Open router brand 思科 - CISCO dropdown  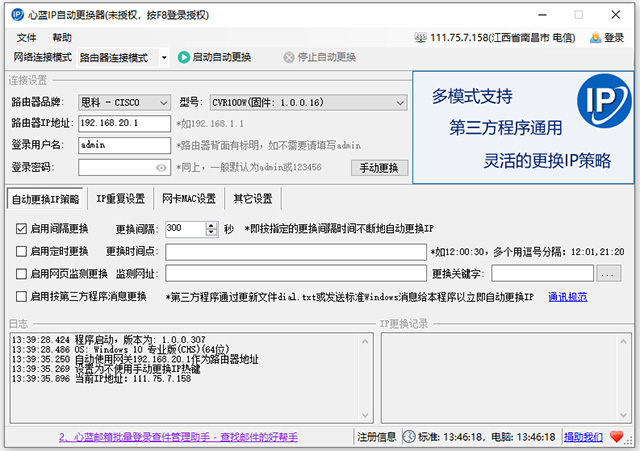coord(124,102)
